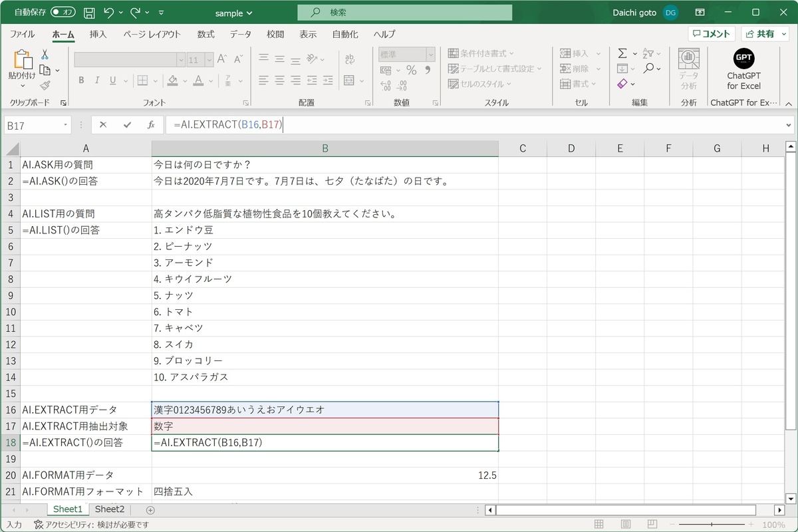Click the Cut scissors icon
Screen dimensions: 798x532
tap(45, 55)
